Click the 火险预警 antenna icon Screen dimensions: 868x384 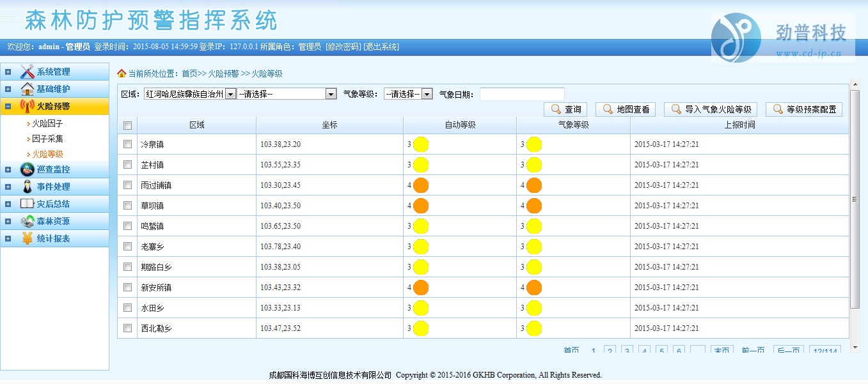(27, 106)
